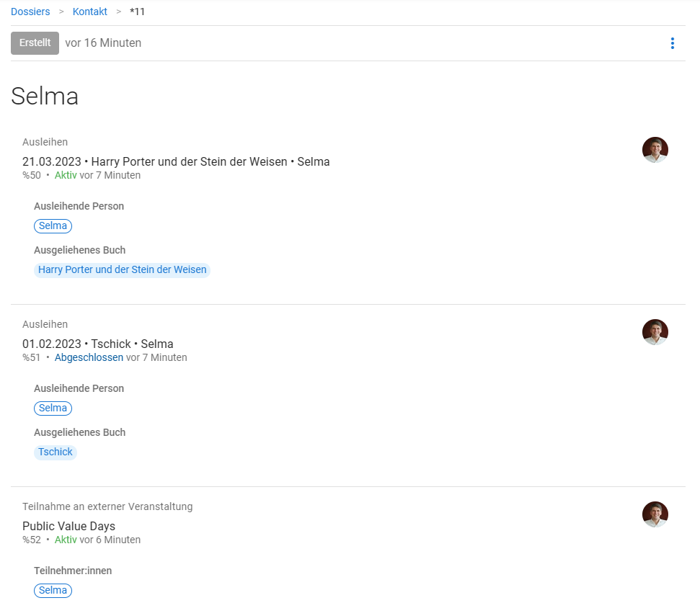Click the Erstellt status badge
700x603 pixels.
click(x=35, y=43)
